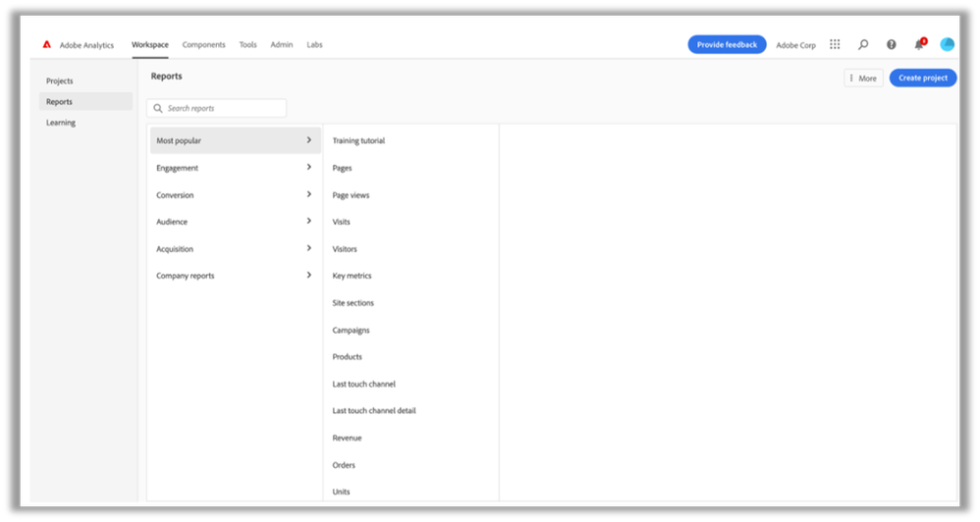Open the More options button
980x522 pixels.
tap(863, 78)
